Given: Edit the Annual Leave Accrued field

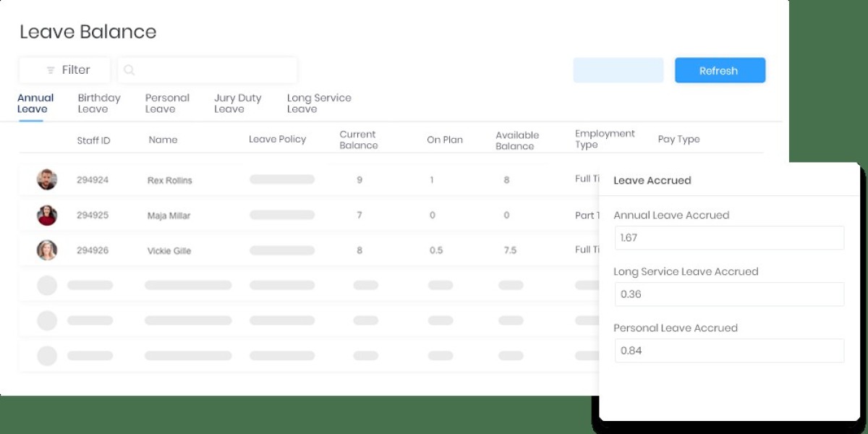Looking at the screenshot, I should [x=729, y=238].
